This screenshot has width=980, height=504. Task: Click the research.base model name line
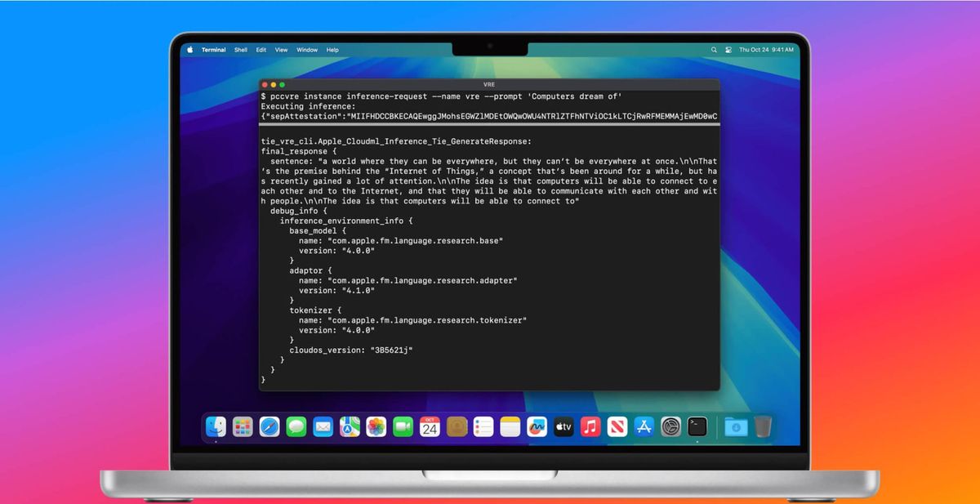(x=401, y=240)
